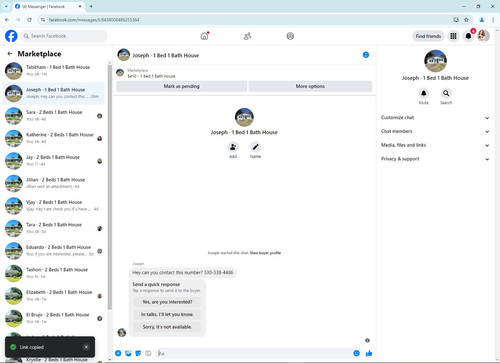
Task: Click the message text input field
Action: point(253,353)
